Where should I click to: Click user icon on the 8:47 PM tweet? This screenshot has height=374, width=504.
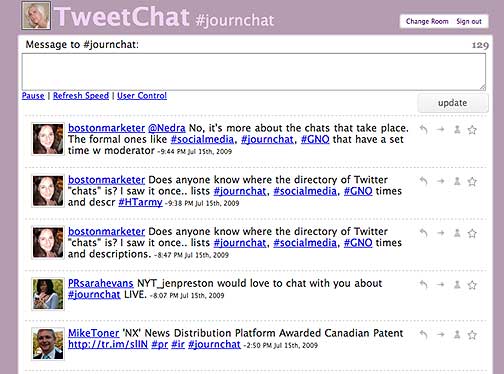click(x=457, y=233)
